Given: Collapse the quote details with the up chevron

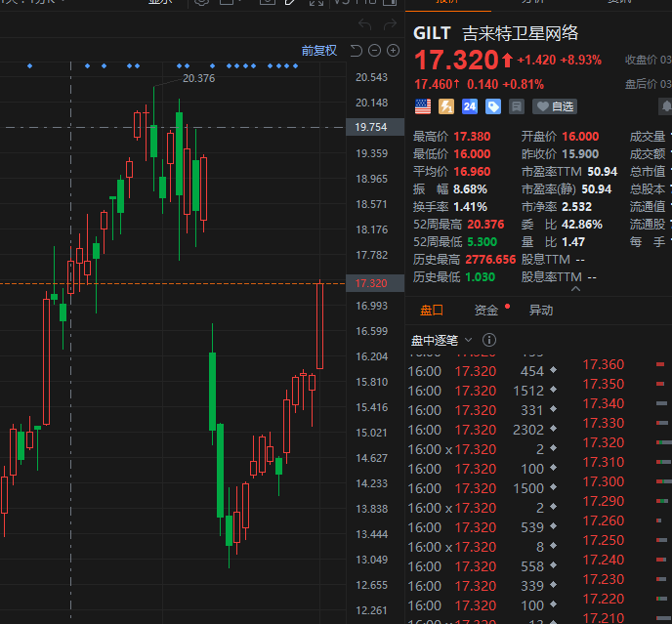Looking at the screenshot, I should pos(575,289).
